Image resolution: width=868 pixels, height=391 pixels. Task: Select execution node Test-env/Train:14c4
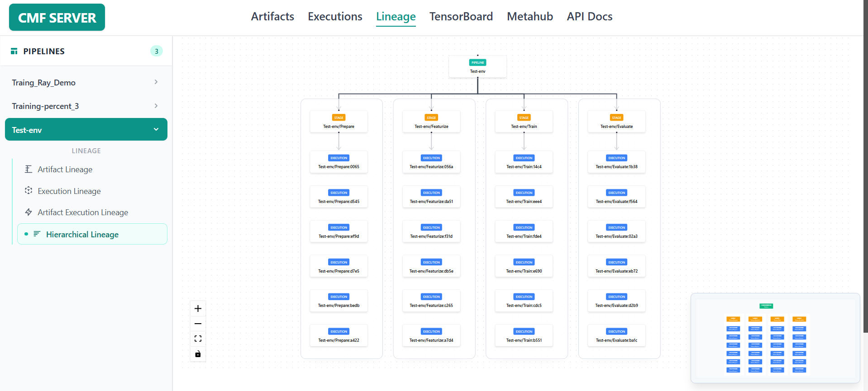pos(524,162)
